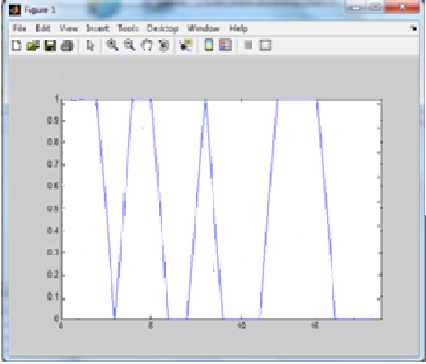Dock the figure with the corner arrow
This screenshot has width=426, height=364.
[x=414, y=28]
